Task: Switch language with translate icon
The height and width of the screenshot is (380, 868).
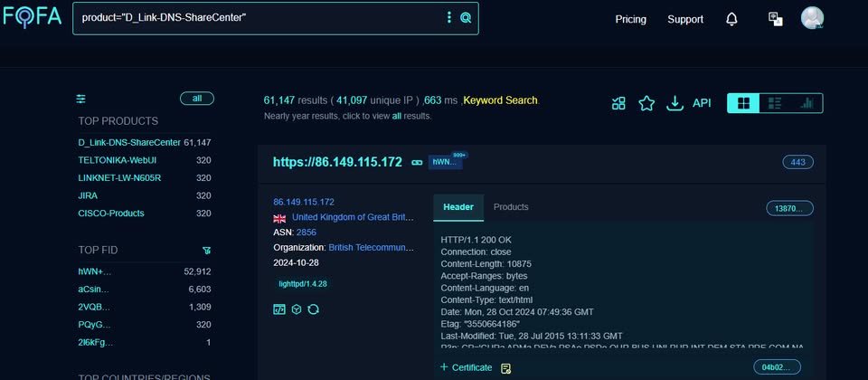Action: [776, 19]
